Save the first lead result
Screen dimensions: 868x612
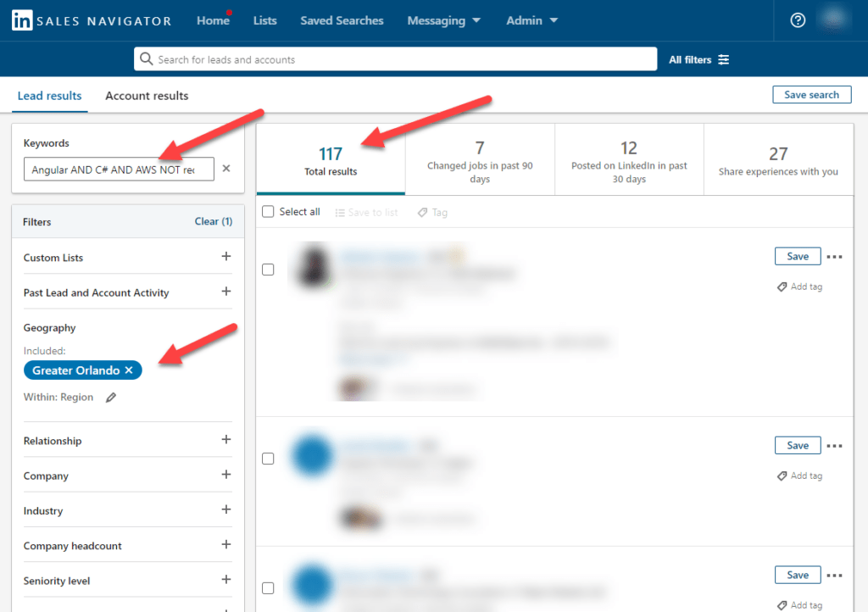tap(798, 256)
